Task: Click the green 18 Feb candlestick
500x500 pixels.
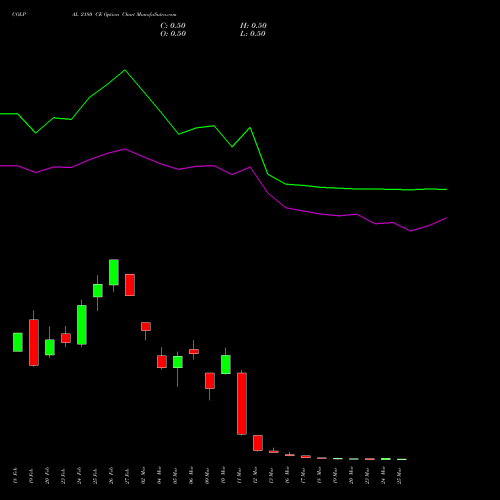Action: pos(18,342)
